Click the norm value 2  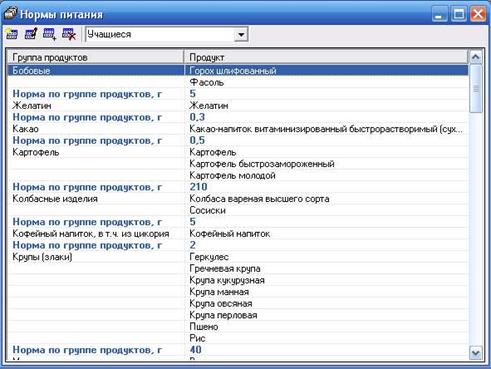(x=193, y=245)
